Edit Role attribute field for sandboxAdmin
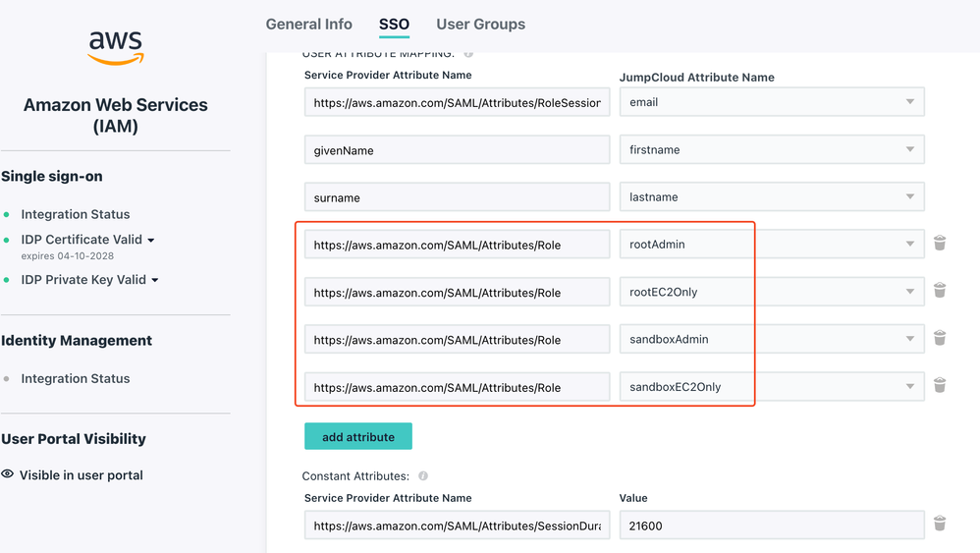Image resolution: width=980 pixels, height=553 pixels. click(x=457, y=340)
